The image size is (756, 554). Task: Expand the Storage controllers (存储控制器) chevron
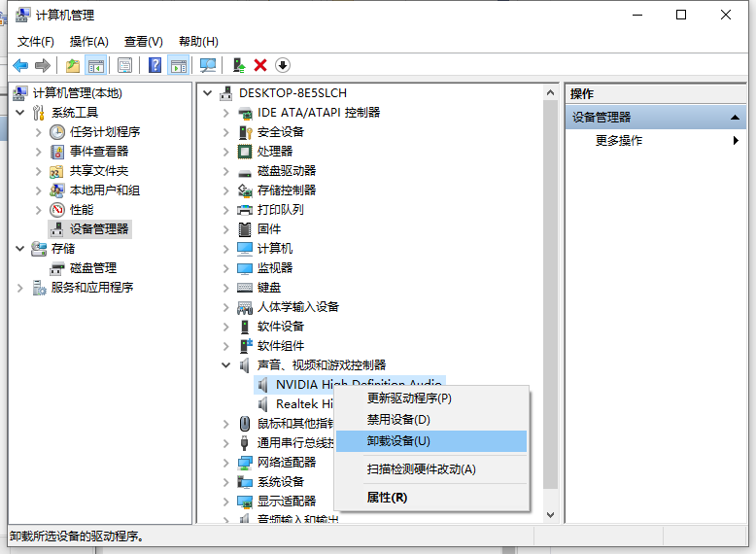pyautogui.click(x=225, y=190)
